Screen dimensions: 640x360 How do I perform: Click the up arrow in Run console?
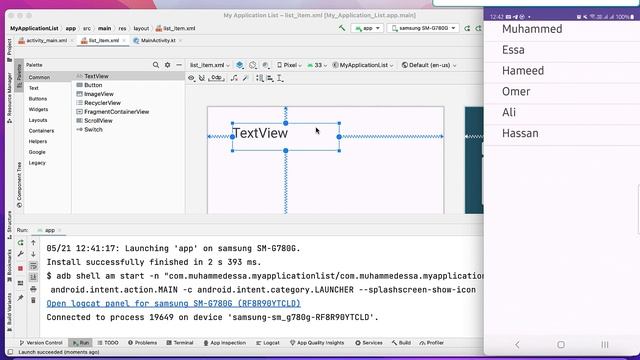coord(33,242)
